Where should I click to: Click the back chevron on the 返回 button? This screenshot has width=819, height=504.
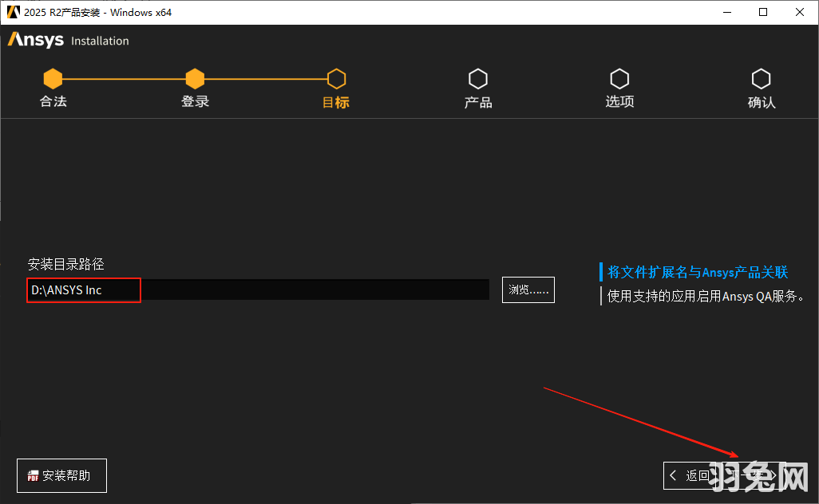(x=675, y=475)
